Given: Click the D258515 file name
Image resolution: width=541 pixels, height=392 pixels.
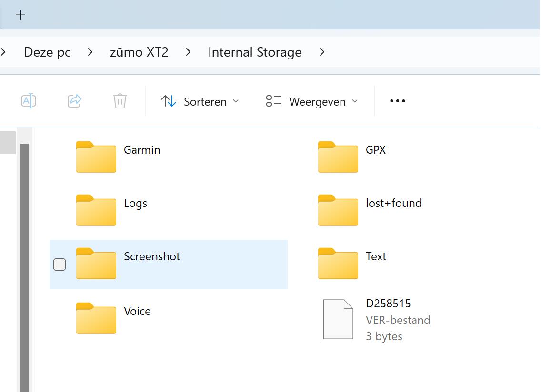Looking at the screenshot, I should pyautogui.click(x=388, y=304).
